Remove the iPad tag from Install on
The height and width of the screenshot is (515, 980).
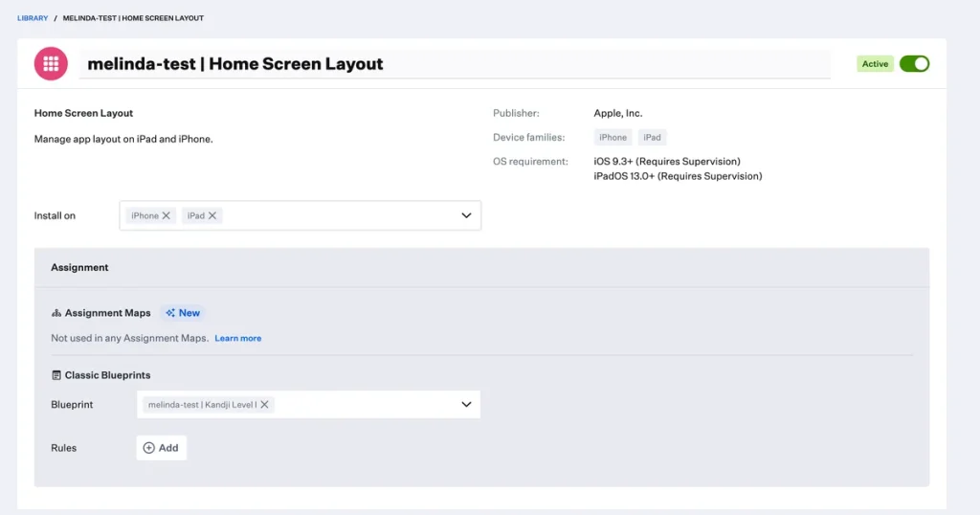click(x=212, y=216)
